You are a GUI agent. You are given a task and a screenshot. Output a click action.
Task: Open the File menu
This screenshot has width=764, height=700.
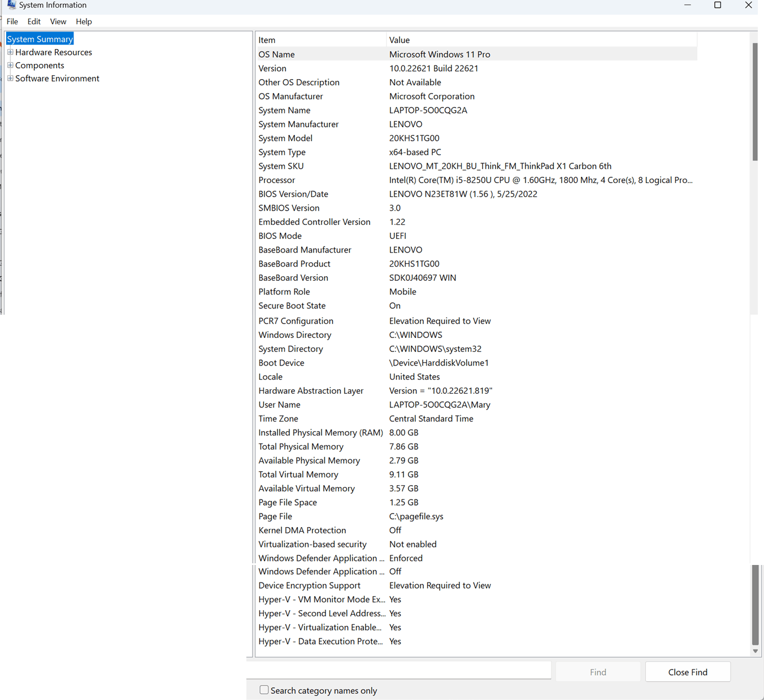(x=12, y=21)
